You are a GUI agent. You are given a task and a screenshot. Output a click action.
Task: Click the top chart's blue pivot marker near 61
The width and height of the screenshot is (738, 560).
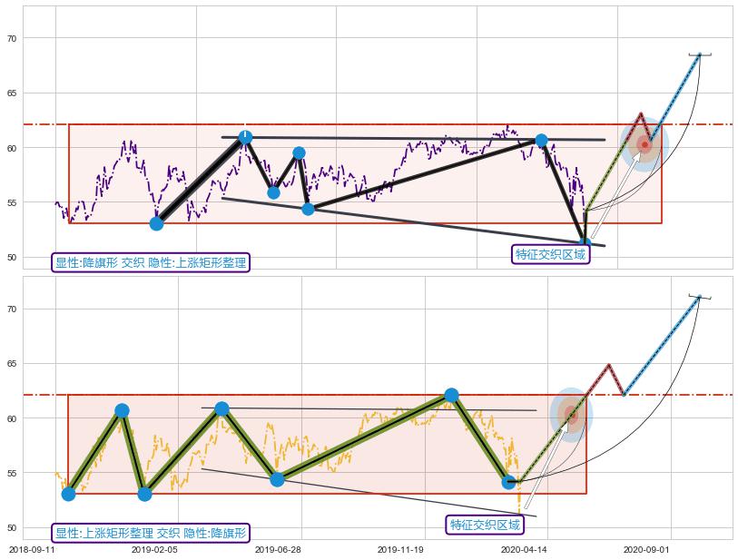pyautogui.click(x=245, y=137)
